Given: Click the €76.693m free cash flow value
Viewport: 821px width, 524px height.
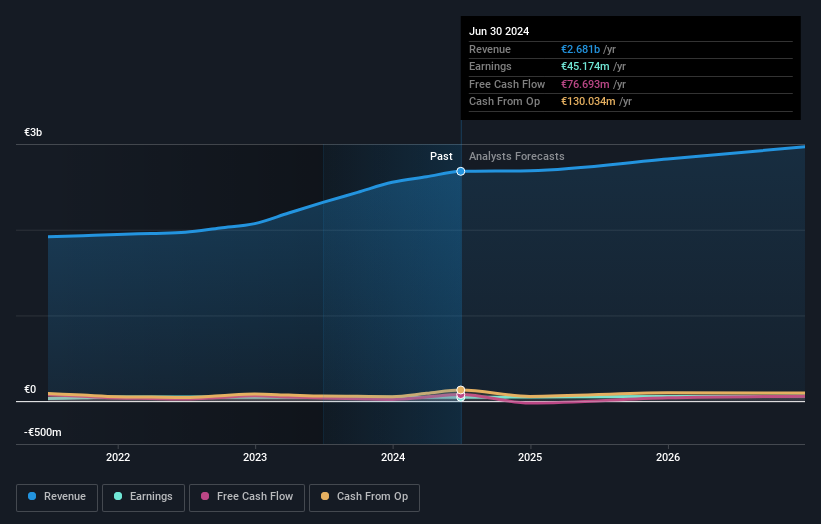Looking at the screenshot, I should (x=585, y=84).
